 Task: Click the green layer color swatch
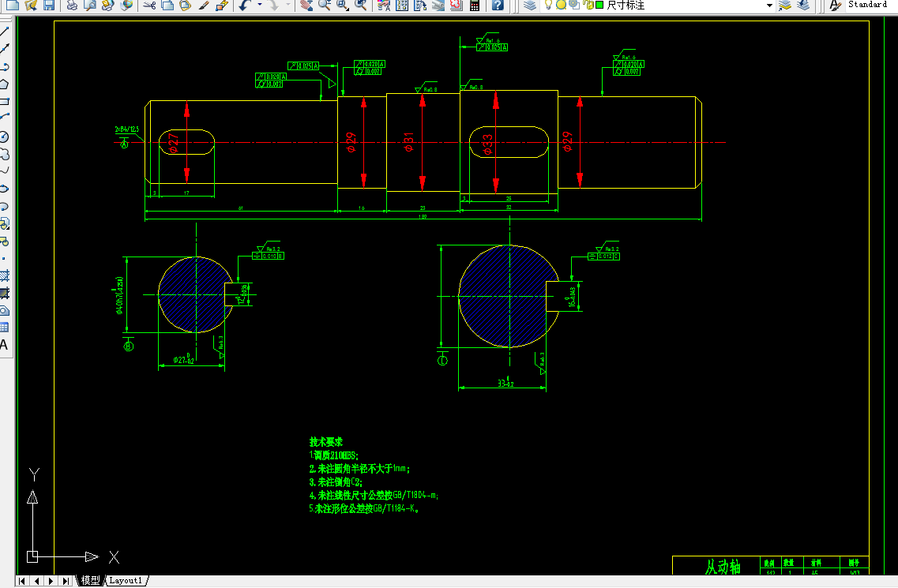pyautogui.click(x=599, y=5)
